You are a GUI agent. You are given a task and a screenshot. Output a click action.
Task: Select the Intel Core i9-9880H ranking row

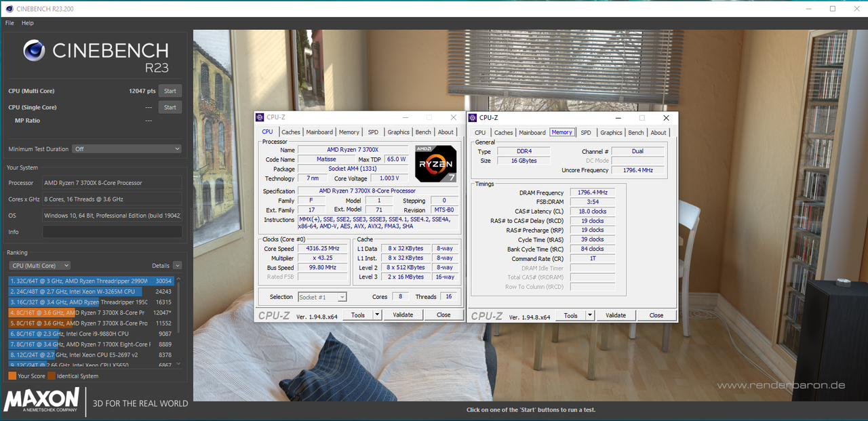[x=92, y=334]
